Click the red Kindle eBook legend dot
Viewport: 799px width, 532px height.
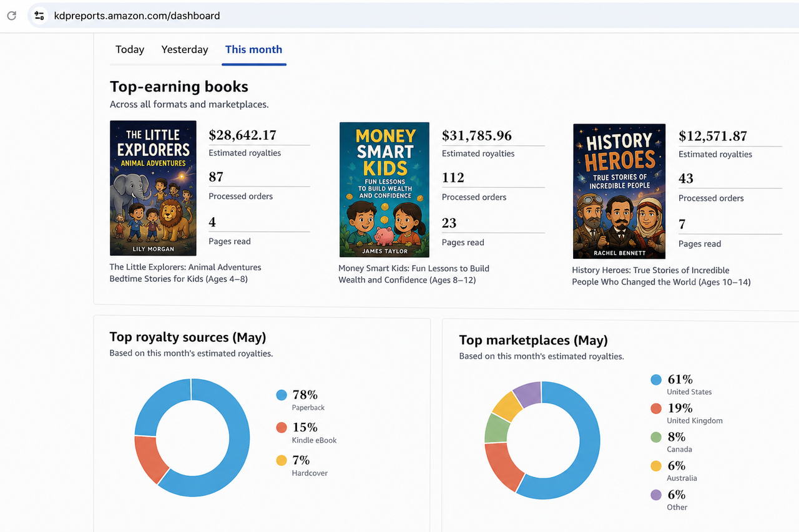(282, 427)
